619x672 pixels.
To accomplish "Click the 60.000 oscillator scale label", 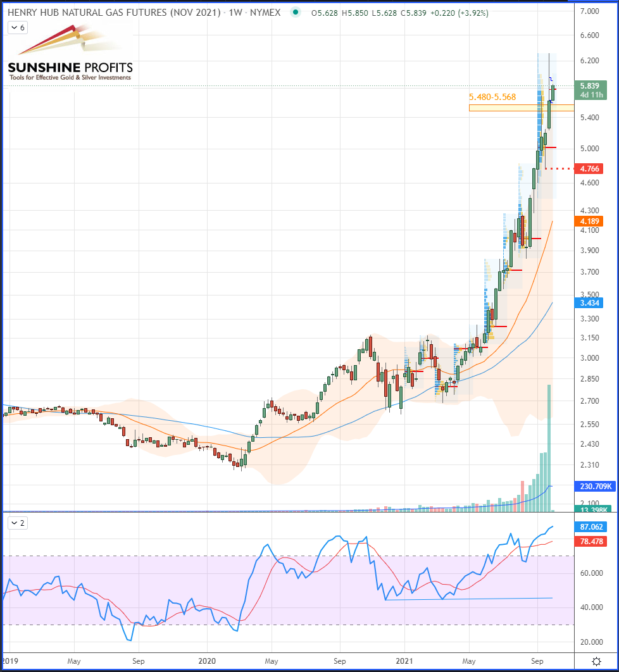I will point(591,573).
